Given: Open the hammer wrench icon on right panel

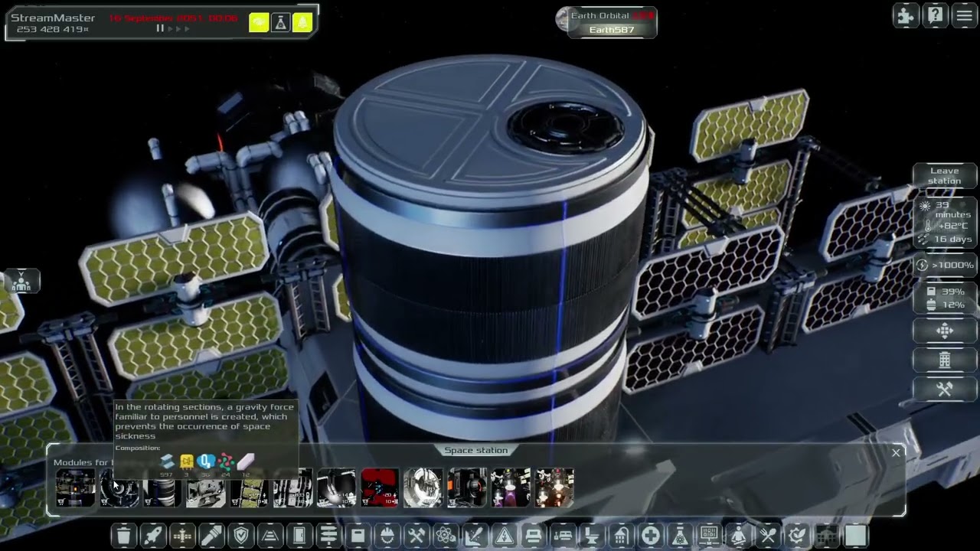Looking at the screenshot, I should pos(944,389).
